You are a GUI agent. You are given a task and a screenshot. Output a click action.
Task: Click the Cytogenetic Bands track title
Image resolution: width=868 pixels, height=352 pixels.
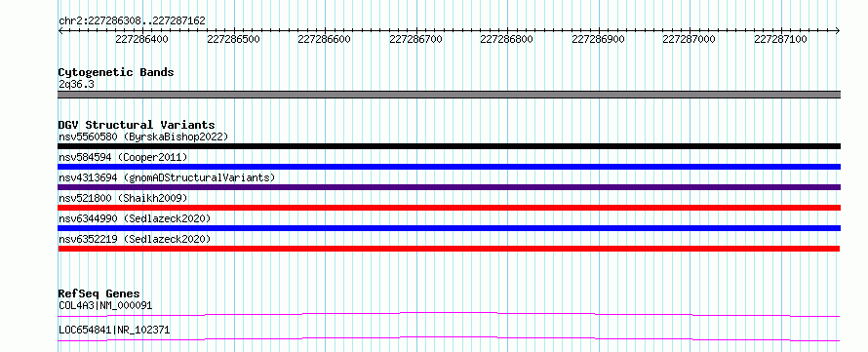(116, 72)
